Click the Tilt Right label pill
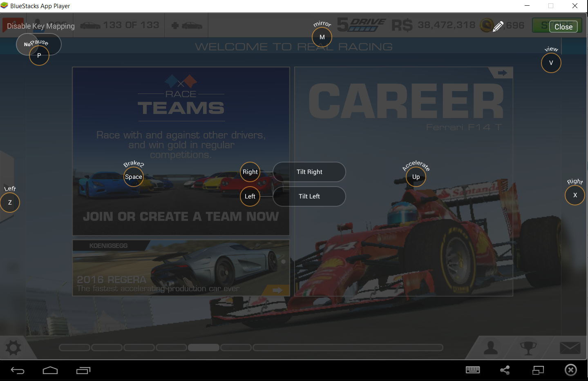The width and height of the screenshot is (588, 381). pos(309,172)
